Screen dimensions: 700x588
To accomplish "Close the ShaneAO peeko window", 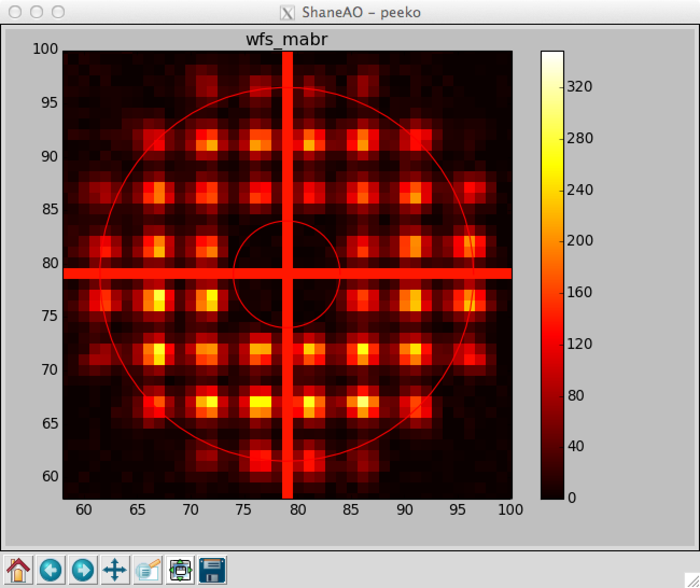I will coord(15,12).
